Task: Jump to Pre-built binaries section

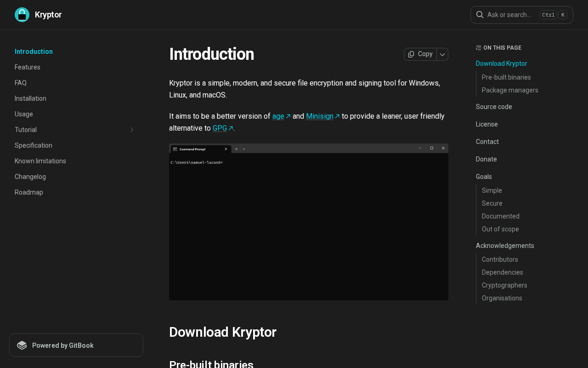Action: (506, 77)
